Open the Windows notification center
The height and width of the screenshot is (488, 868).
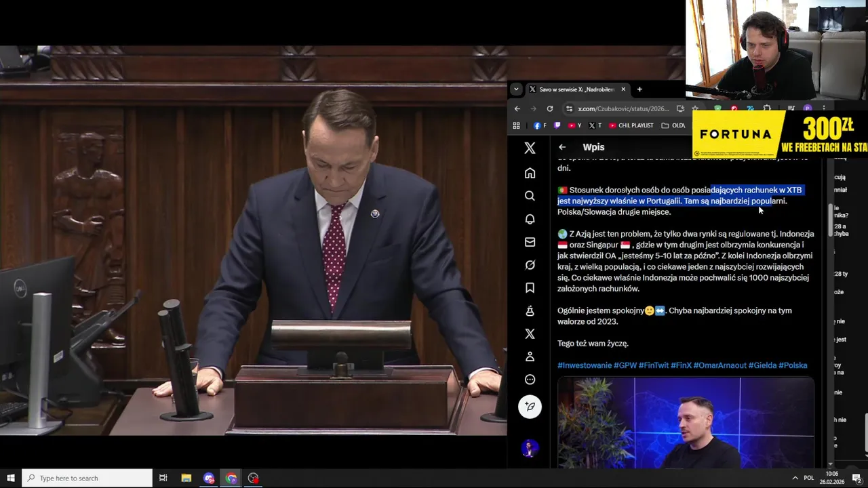coord(857,478)
